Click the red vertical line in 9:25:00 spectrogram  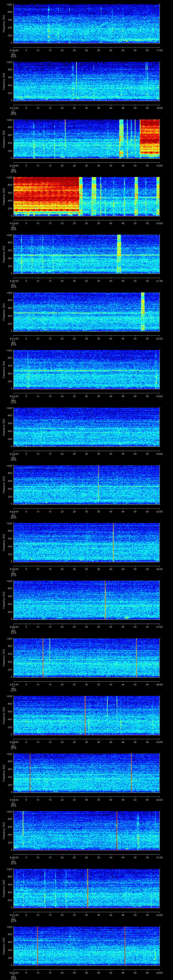tap(113, 542)
